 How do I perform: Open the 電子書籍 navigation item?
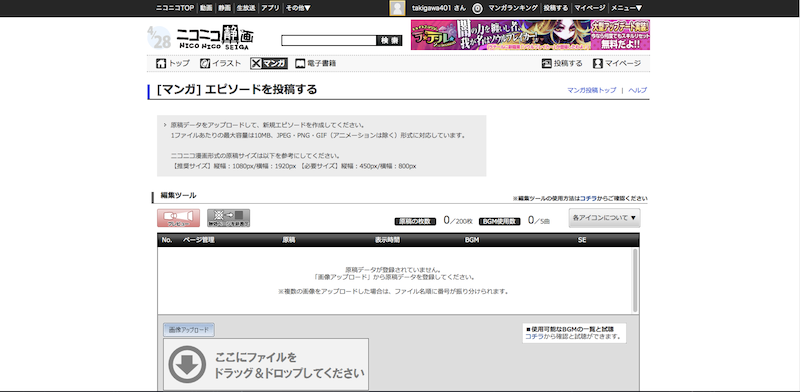(x=315, y=63)
